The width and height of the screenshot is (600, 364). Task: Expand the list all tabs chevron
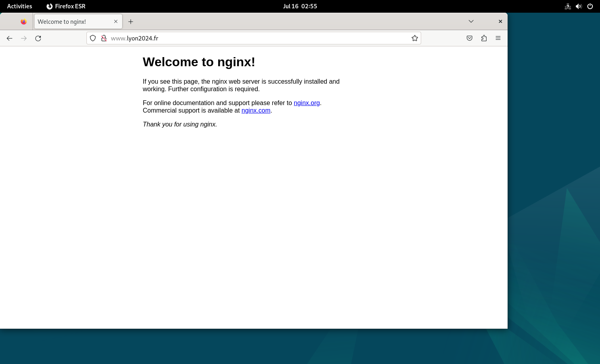471,21
